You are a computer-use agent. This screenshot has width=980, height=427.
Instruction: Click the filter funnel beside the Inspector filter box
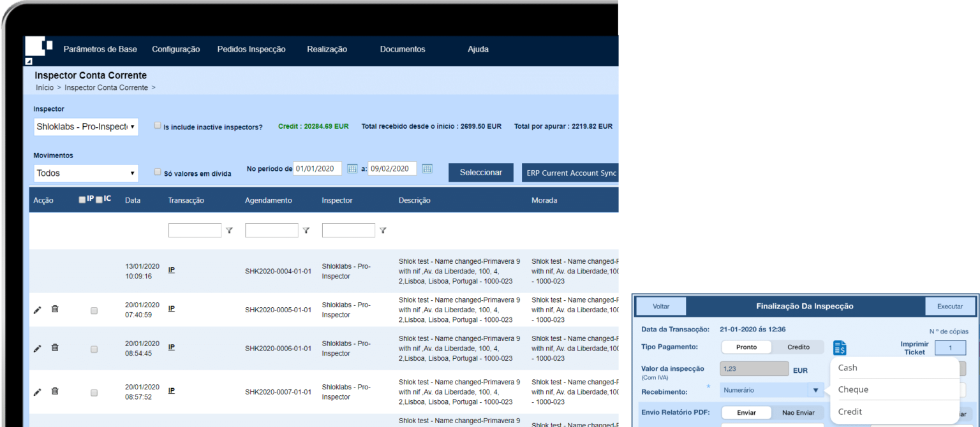coord(383,231)
